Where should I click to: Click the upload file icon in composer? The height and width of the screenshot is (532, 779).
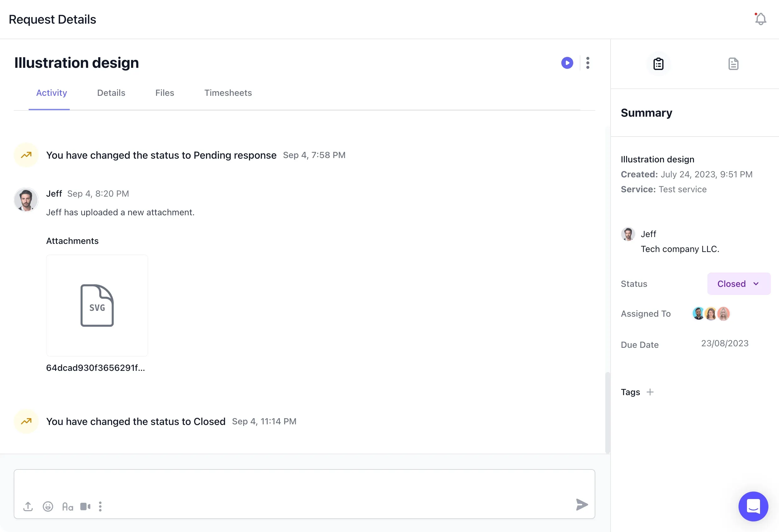(28, 506)
